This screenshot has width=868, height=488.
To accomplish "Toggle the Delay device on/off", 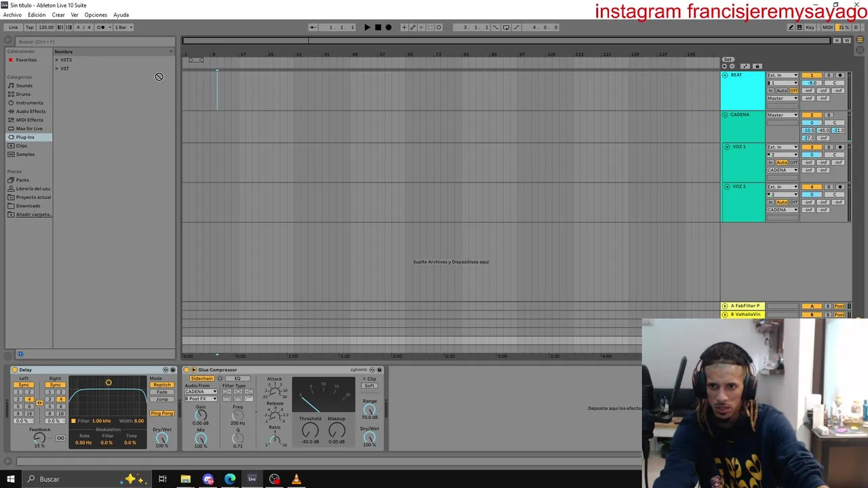I will point(15,369).
